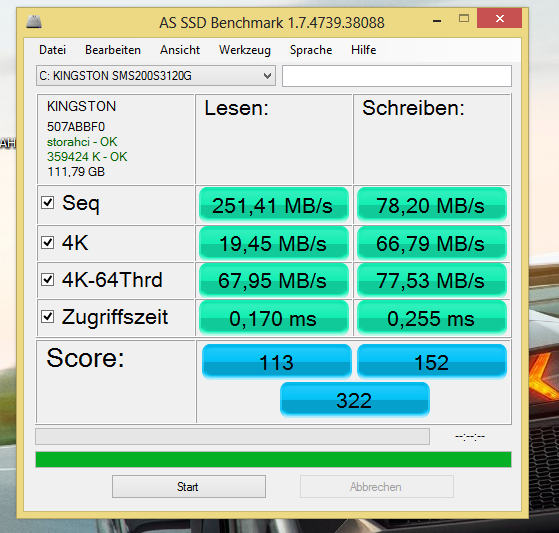Screen dimensions: 559x533
Task: Click the green overall progress bar
Action: (273, 460)
